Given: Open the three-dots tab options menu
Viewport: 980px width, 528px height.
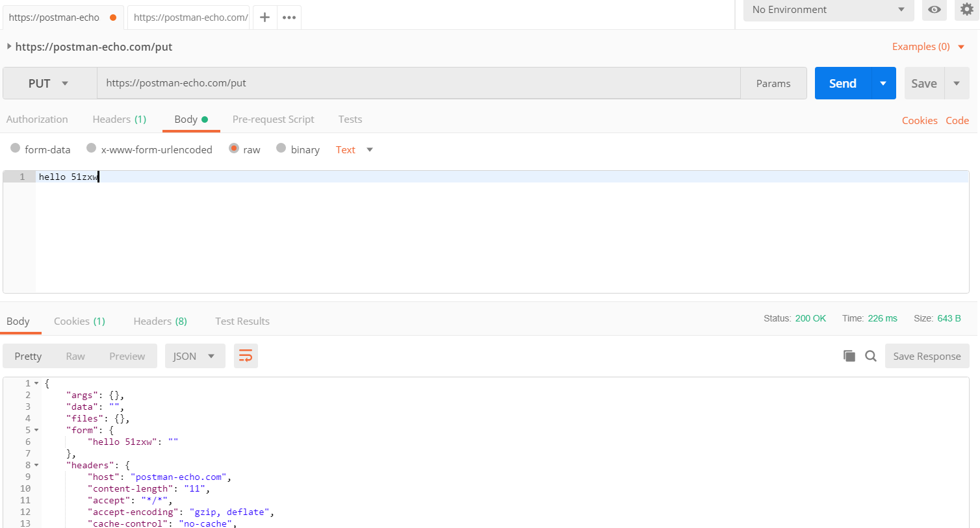Looking at the screenshot, I should click(289, 18).
